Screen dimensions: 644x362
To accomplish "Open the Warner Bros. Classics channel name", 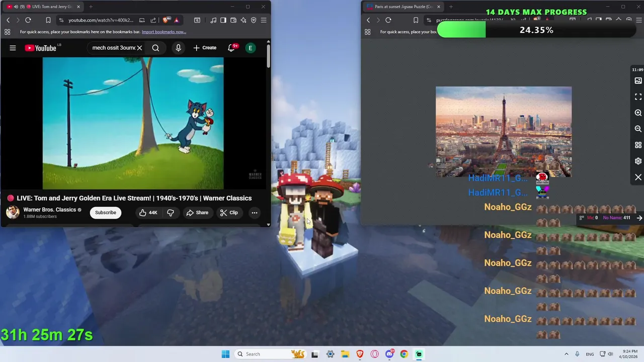I will [x=50, y=210].
